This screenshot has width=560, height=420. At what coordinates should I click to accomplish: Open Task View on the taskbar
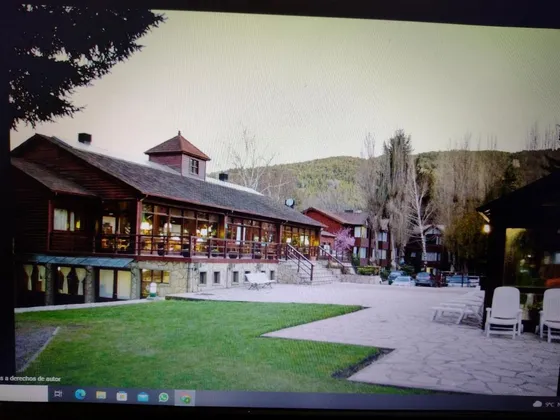pyautogui.click(x=58, y=394)
